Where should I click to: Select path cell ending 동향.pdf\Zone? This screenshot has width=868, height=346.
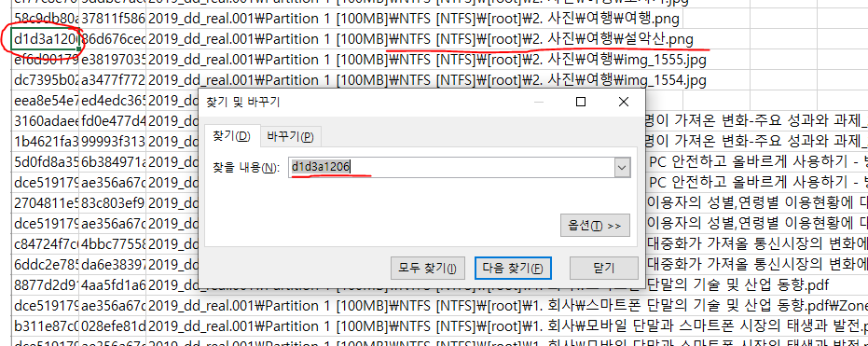coord(507,306)
